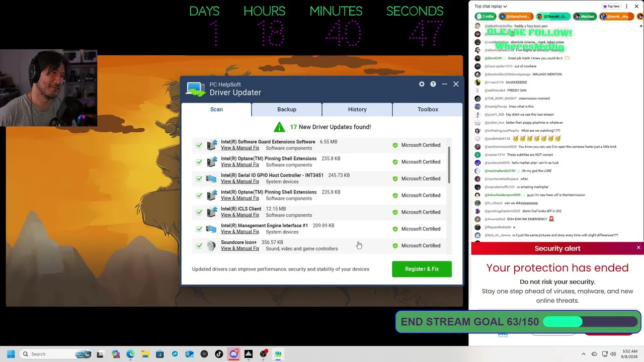Open View & Manual Fix for Software Guard Extensions
Image resolution: width=644 pixels, height=362 pixels.
click(x=240, y=148)
